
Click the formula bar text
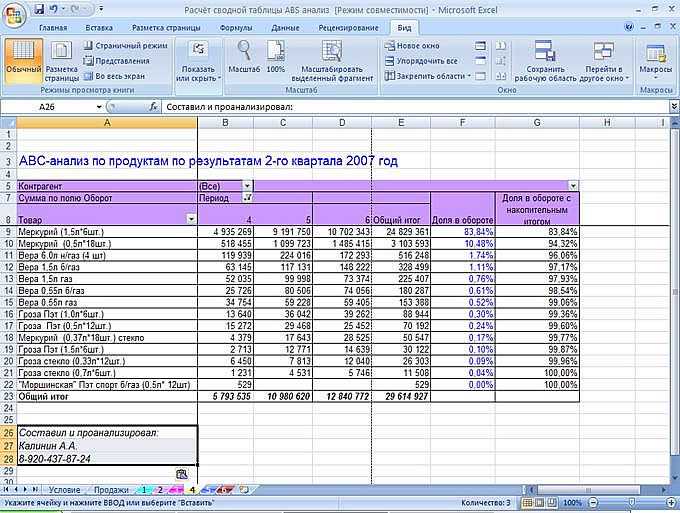pos(230,107)
